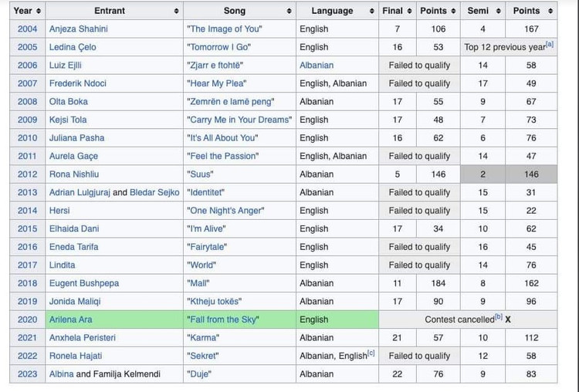Open the "Fall from the Sky" song link
Viewport: 579px width, 392px height.
click(223, 319)
